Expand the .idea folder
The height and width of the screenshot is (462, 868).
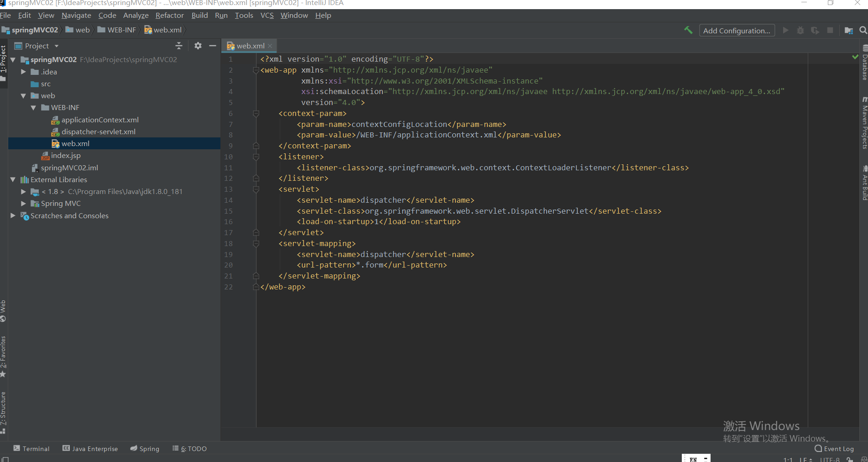tap(23, 72)
